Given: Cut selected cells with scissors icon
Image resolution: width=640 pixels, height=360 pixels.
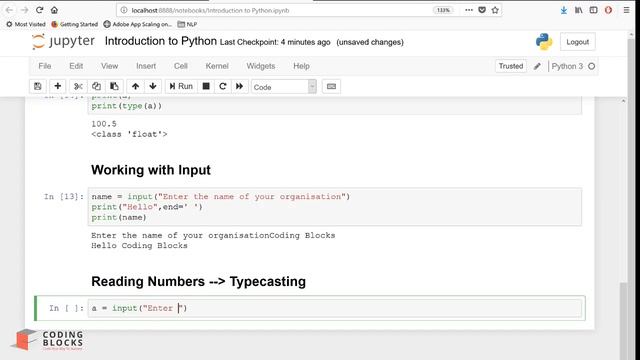Looking at the screenshot, I should click(x=78, y=87).
